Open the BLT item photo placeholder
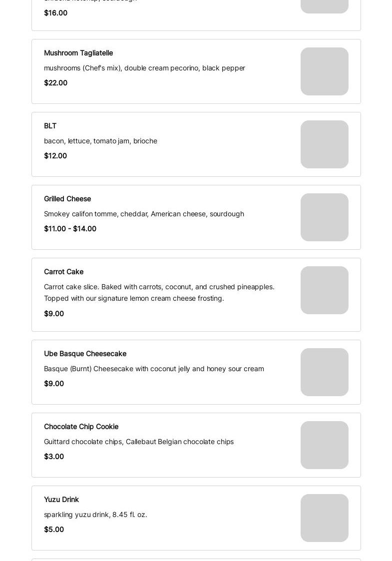 tap(324, 144)
